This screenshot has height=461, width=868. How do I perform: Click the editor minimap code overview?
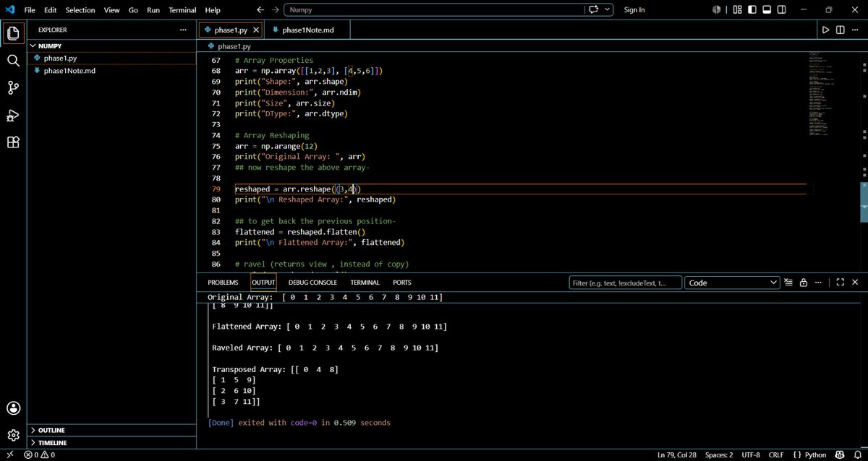(820, 94)
